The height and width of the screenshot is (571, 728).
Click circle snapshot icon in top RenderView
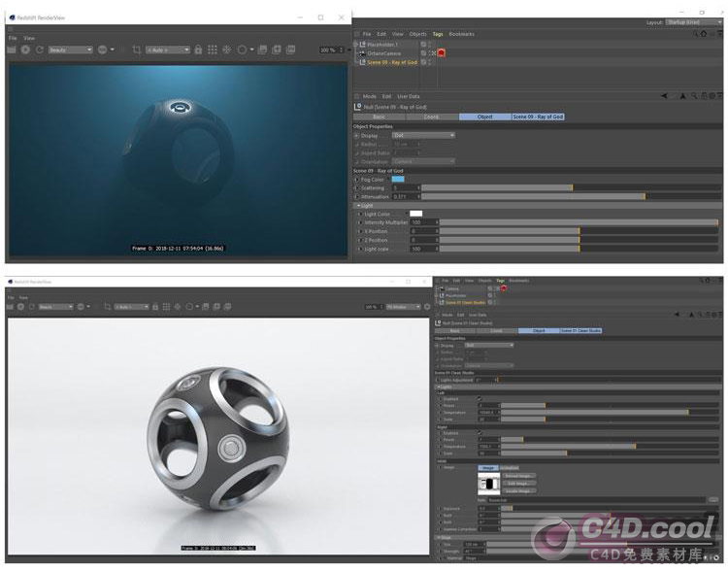click(x=242, y=50)
